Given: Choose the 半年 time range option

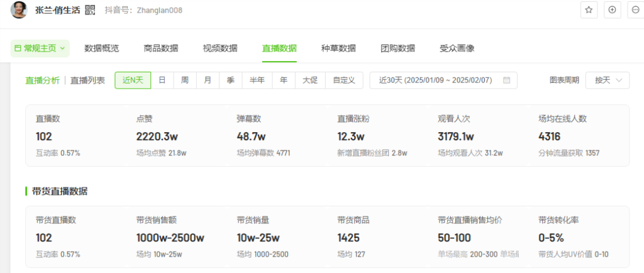Looking at the screenshot, I should point(257,81).
